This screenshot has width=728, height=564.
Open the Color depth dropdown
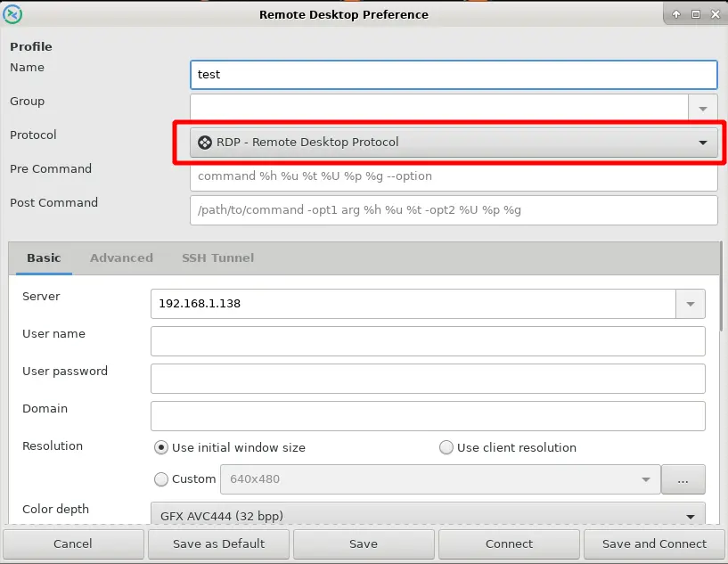(x=428, y=515)
